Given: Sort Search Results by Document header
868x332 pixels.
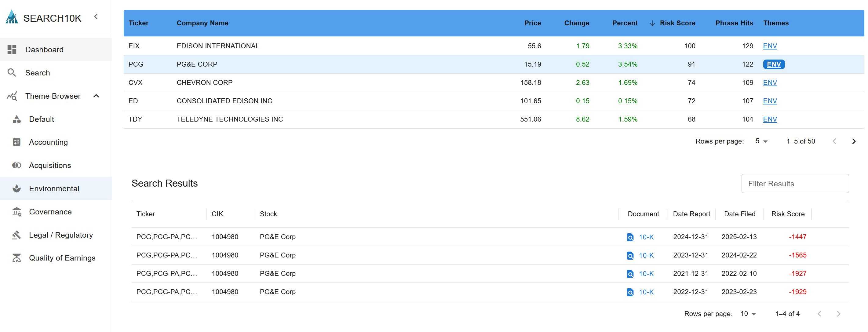Looking at the screenshot, I should click(643, 214).
